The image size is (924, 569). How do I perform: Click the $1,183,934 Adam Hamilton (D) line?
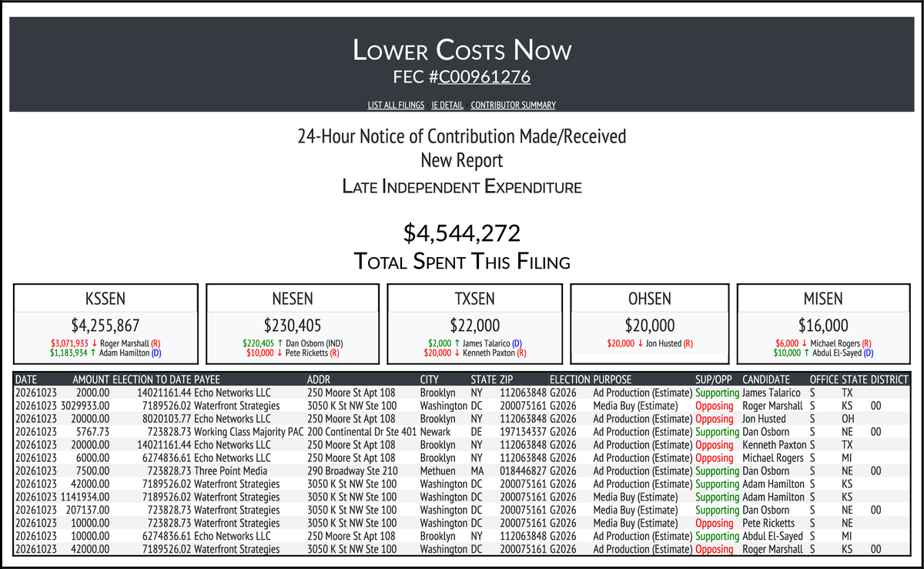(105, 353)
